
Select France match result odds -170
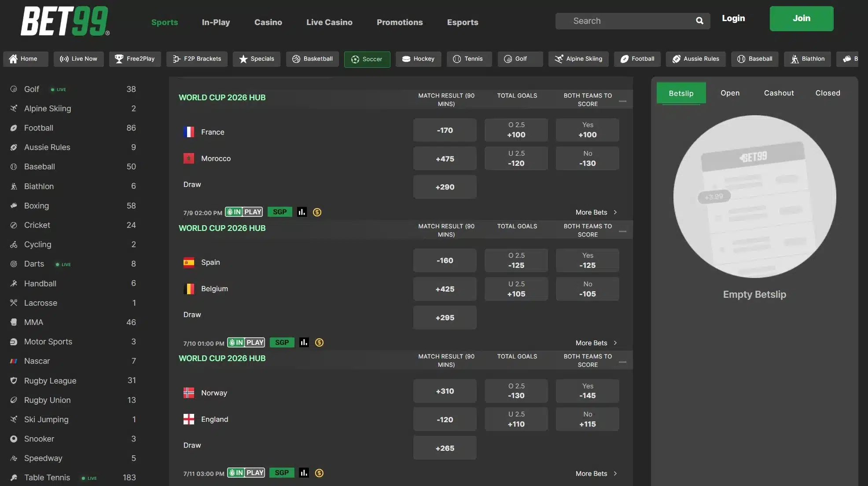pyautogui.click(x=445, y=130)
